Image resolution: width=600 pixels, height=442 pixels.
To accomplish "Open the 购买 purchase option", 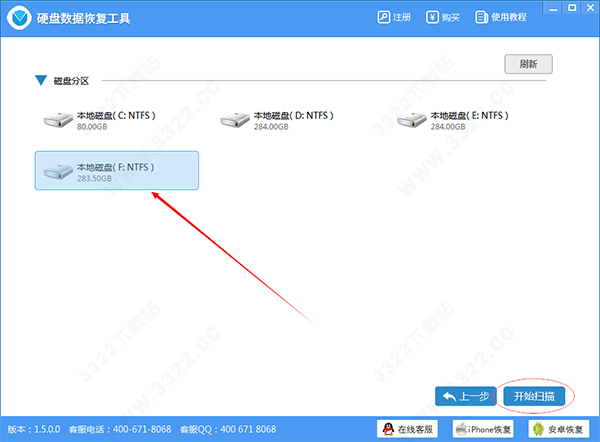I will pyautogui.click(x=443, y=17).
